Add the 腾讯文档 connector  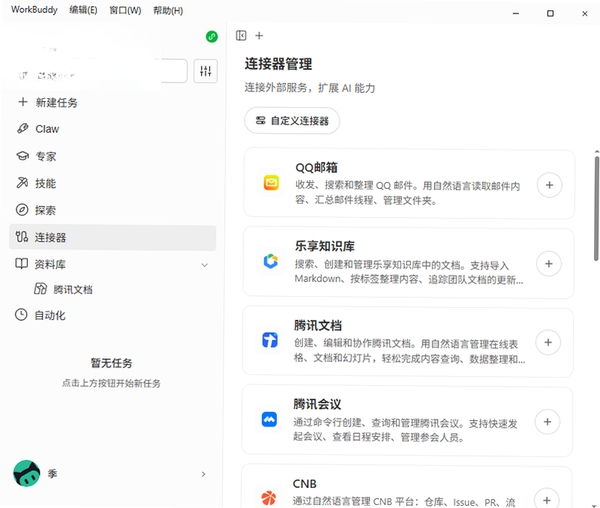click(548, 342)
